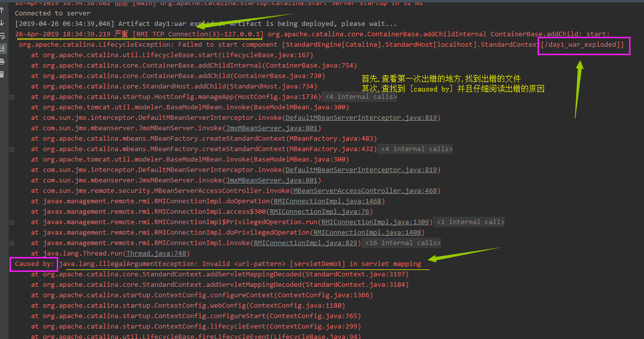Open RMIConnectionImpl.java:1468 link

coord(327,201)
